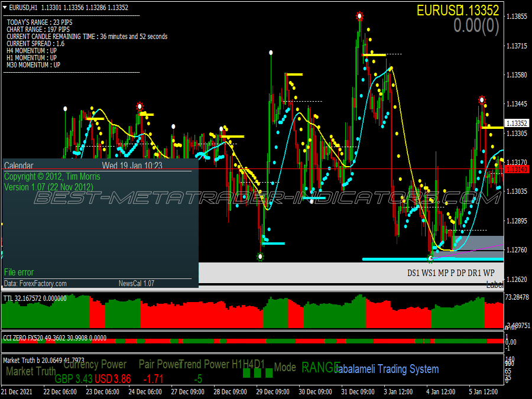Viewport: 532px width, 399px height.
Task: Click the File error message
Action: [19, 272]
